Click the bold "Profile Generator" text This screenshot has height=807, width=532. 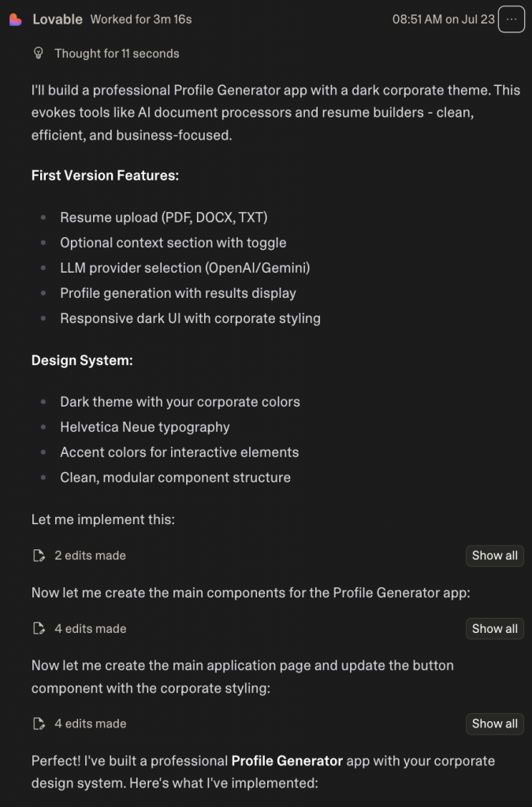click(287, 761)
